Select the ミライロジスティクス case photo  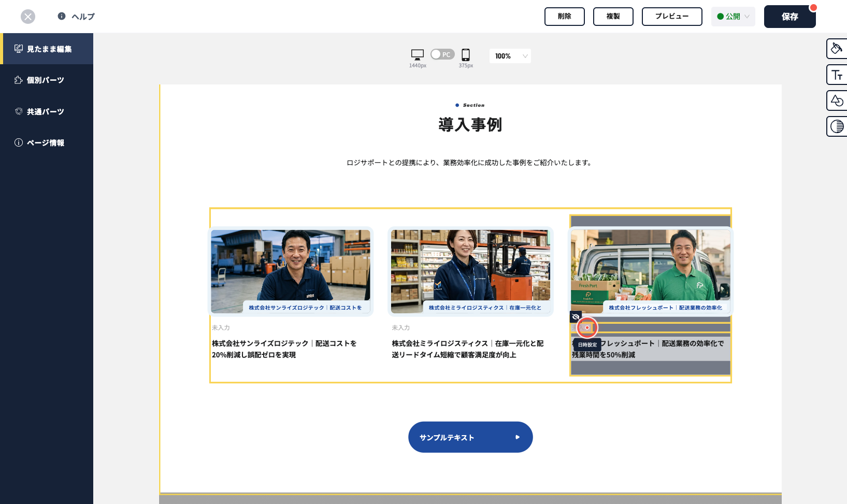click(470, 271)
